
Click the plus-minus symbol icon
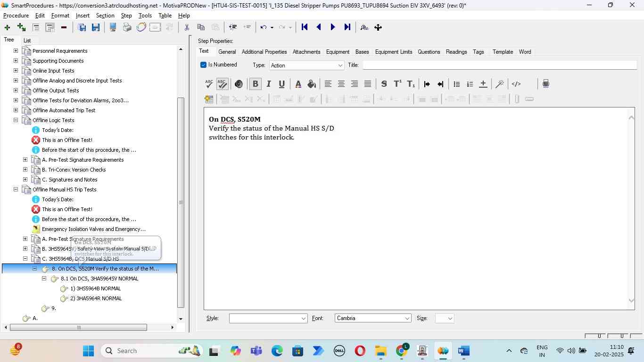coord(483,84)
